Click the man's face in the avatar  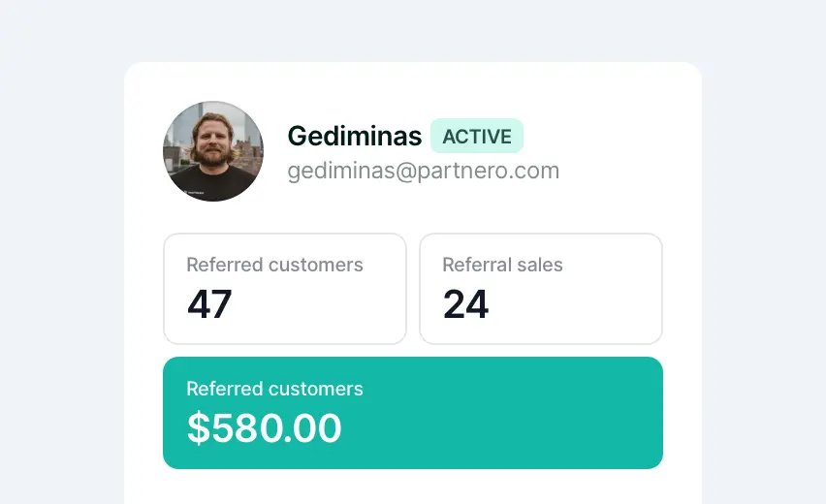(x=213, y=142)
